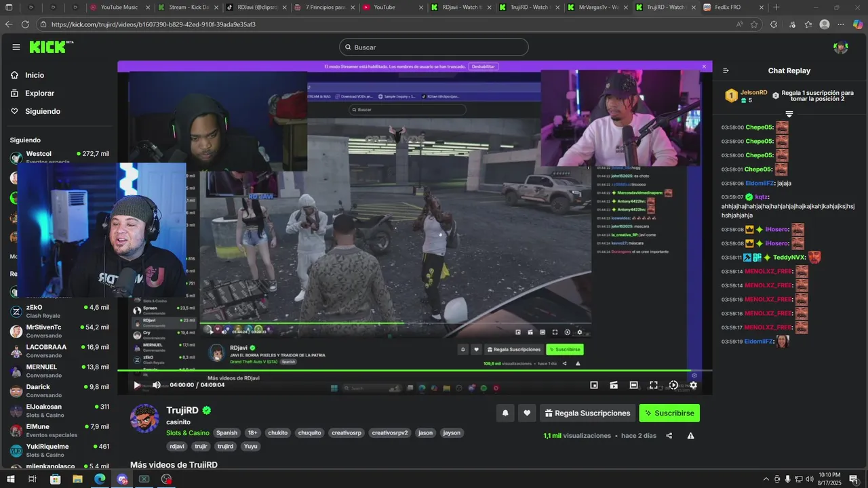Viewport: 868px width, 488px height.
Task: Go to Inicio in sidebar
Action: pos(35,75)
